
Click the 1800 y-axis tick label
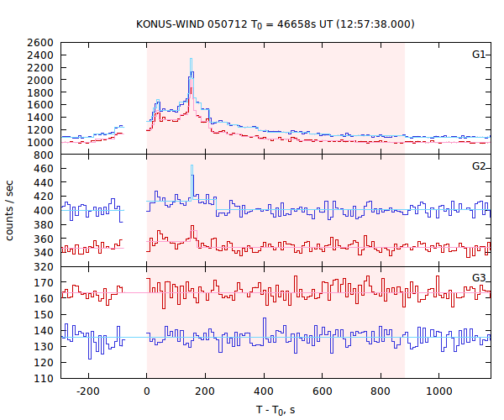(40, 92)
